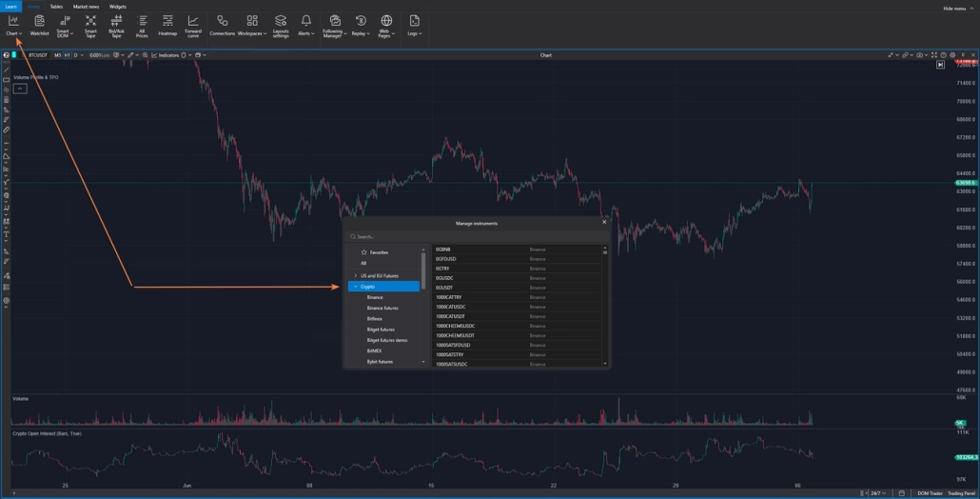Switch to the Widgets tab
Viewport: 980px width, 499px height.
(x=117, y=7)
